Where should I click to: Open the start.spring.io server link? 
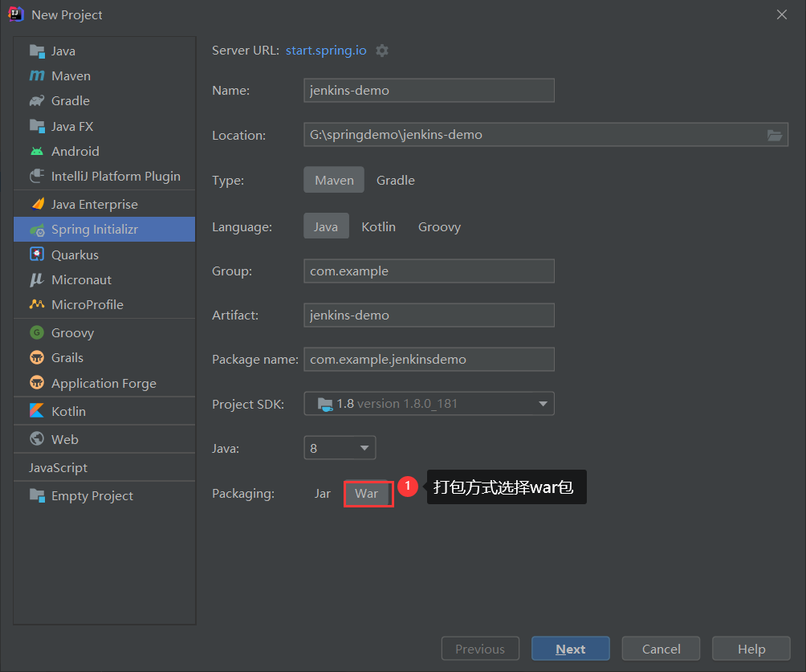(326, 51)
